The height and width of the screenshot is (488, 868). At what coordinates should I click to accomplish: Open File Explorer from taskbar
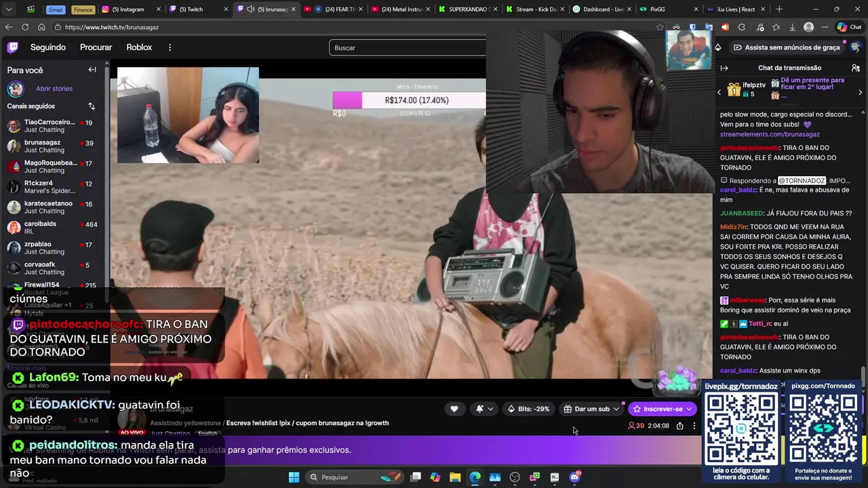(x=455, y=477)
